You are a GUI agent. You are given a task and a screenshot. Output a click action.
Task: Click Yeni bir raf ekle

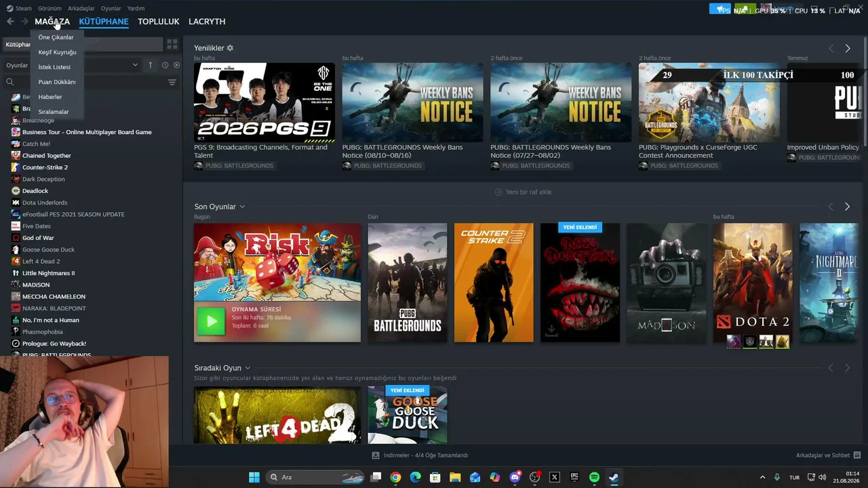[524, 192]
